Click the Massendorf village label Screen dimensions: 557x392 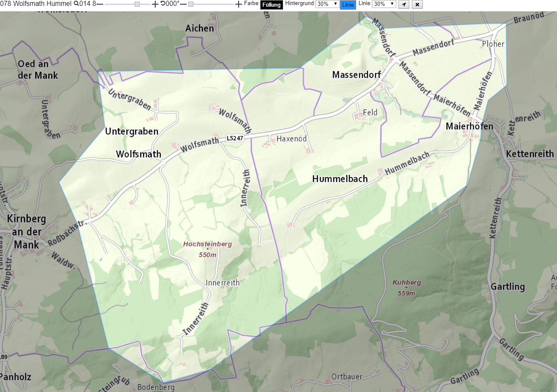(357, 75)
